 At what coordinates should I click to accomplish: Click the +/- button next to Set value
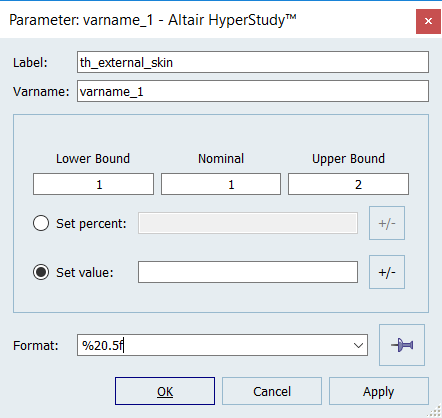(x=387, y=272)
